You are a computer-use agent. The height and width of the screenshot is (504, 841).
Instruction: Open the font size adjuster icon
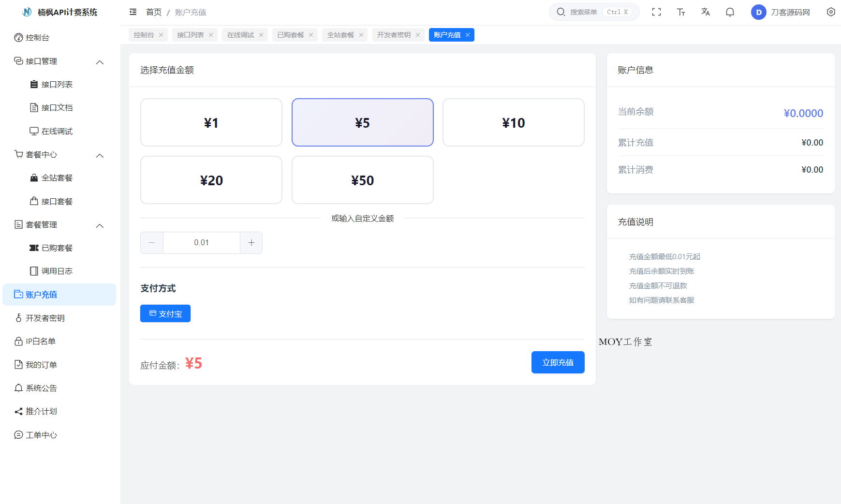pyautogui.click(x=681, y=12)
